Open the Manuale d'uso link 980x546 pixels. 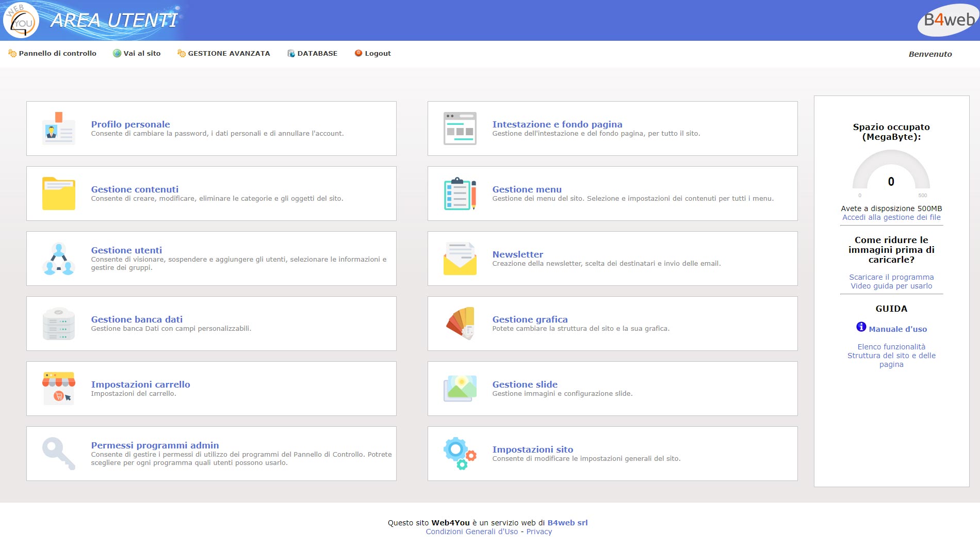(x=897, y=329)
